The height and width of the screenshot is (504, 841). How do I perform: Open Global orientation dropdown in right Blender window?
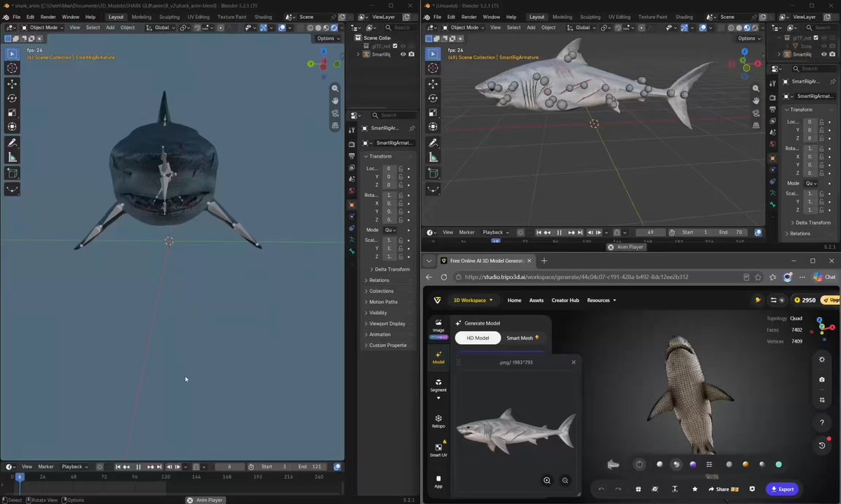tap(582, 27)
